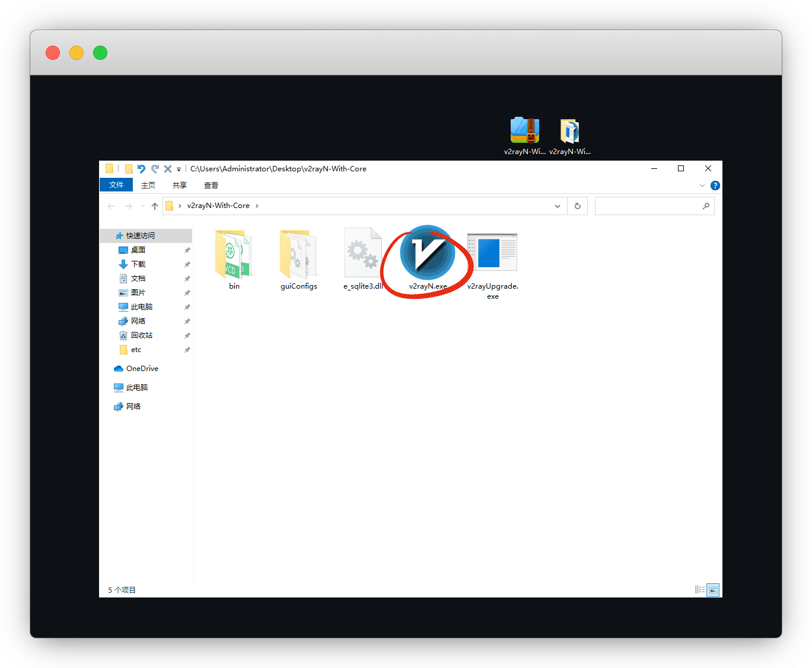This screenshot has height=668, width=812.
Task: Click the undo icon in quick access toolbar
Action: [141, 169]
